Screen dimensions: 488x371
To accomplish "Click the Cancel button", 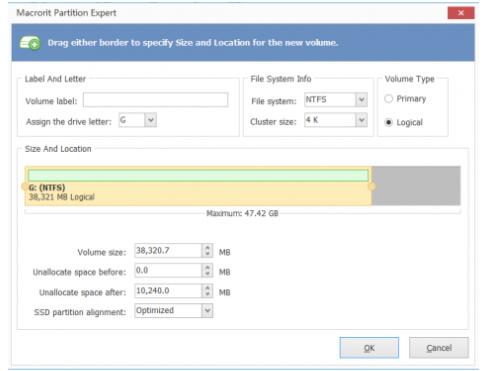I will pos(439,348).
